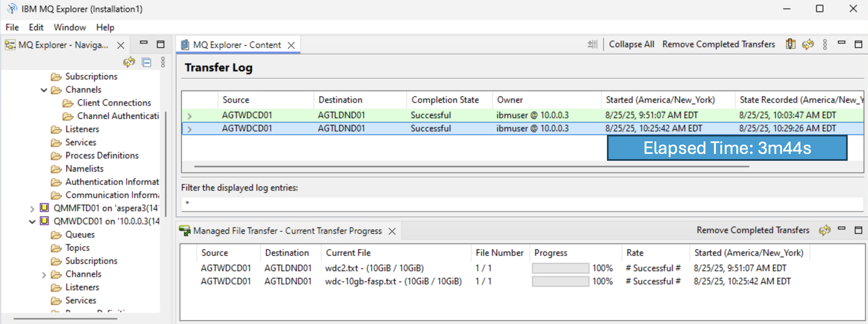Image resolution: width=868 pixels, height=324 pixels.
Task: Click the Refresh icon in the Current Transfer Progress view
Action: point(825,230)
